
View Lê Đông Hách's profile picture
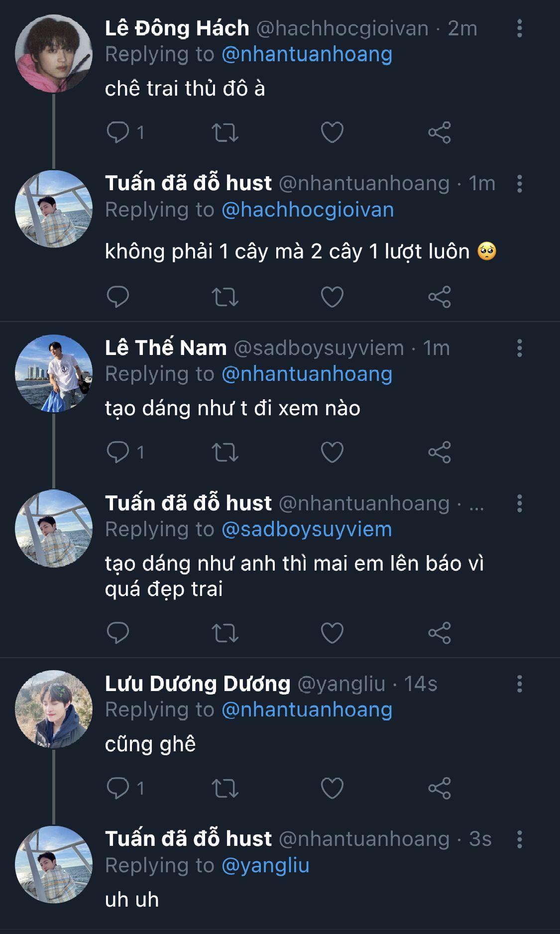coord(54,54)
